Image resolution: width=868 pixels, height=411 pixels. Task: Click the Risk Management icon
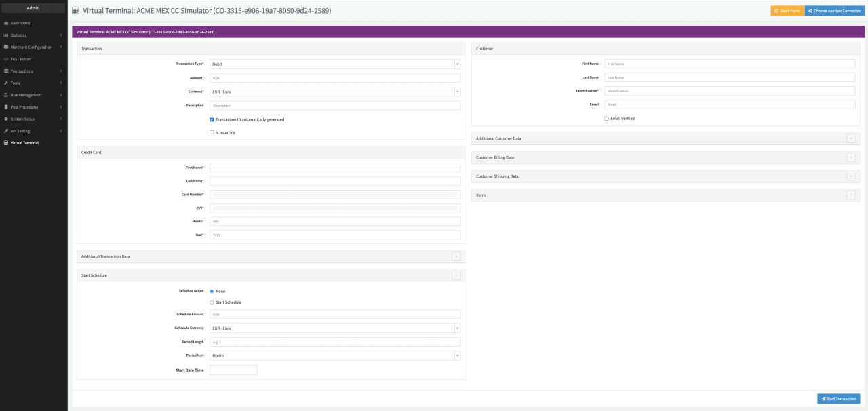coord(6,95)
